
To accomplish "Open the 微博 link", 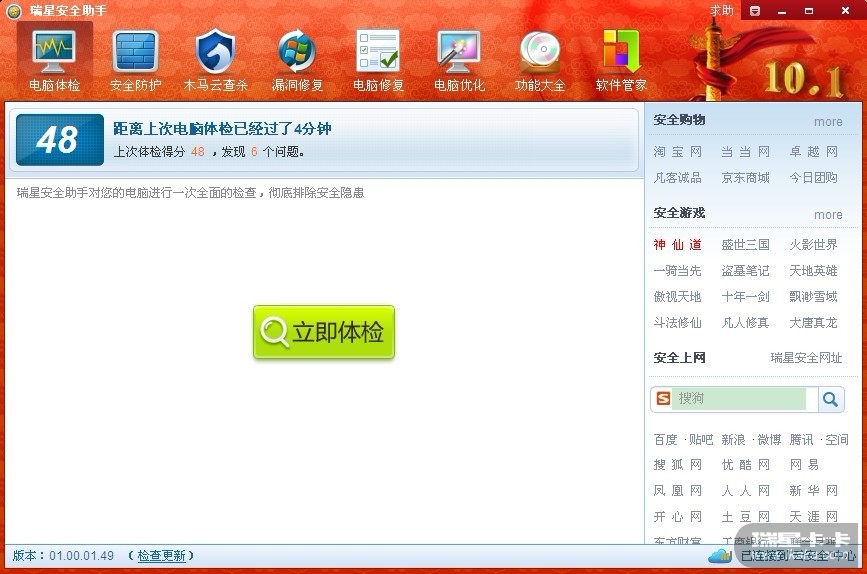I will pos(769,440).
